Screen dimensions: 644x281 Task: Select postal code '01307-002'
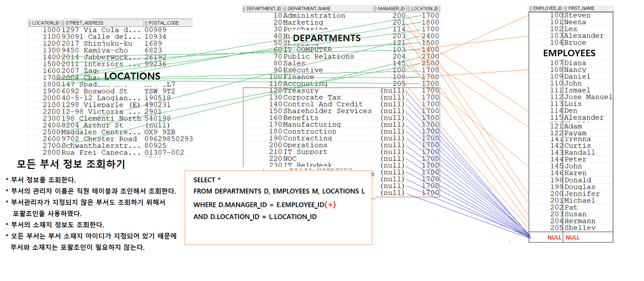pyautogui.click(x=165, y=153)
